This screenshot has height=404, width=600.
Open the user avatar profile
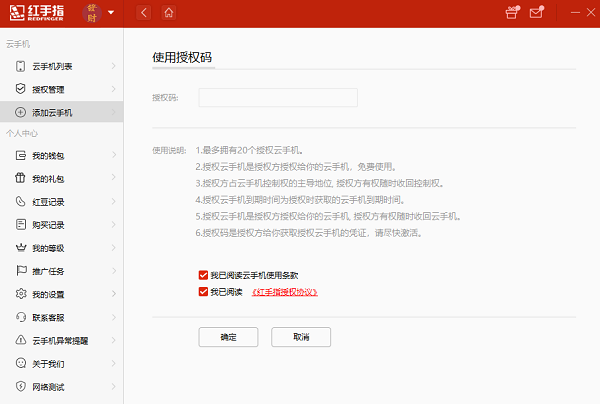tap(92, 13)
